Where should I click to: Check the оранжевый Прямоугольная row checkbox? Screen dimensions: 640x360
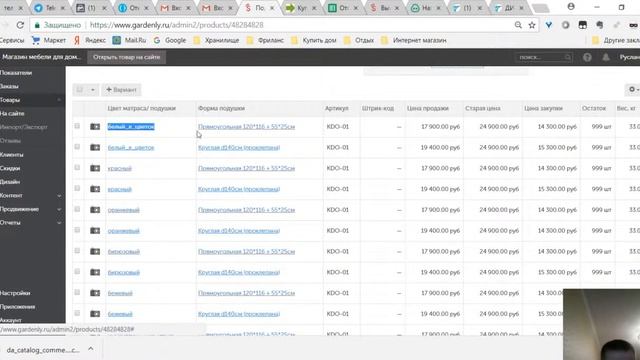point(77,209)
